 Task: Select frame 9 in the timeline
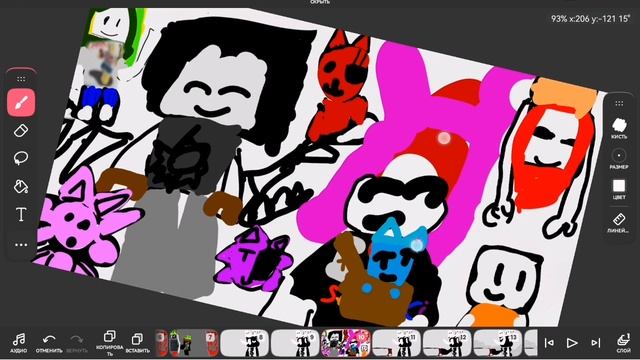point(295,343)
